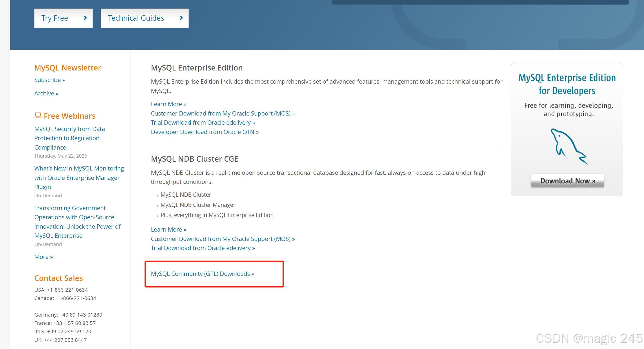Viewport: 644px width, 349px height.
Task: Click Learn More under NDB Cluster CGE
Action: pos(168,229)
